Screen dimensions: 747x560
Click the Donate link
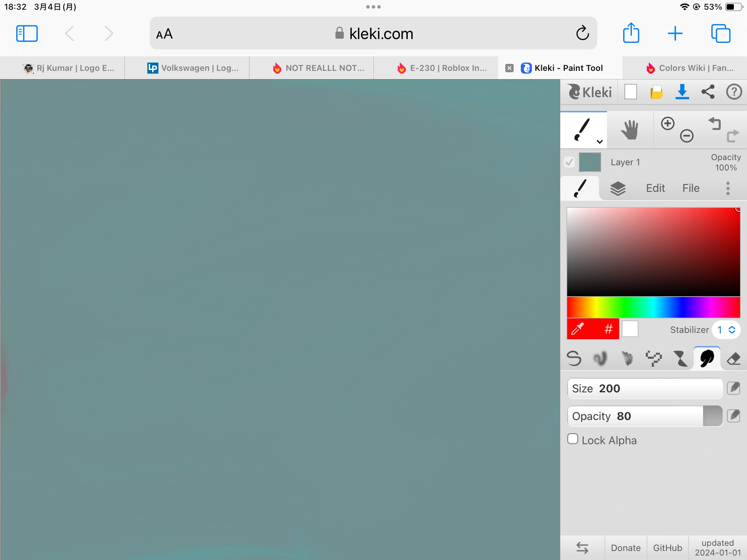tap(625, 547)
